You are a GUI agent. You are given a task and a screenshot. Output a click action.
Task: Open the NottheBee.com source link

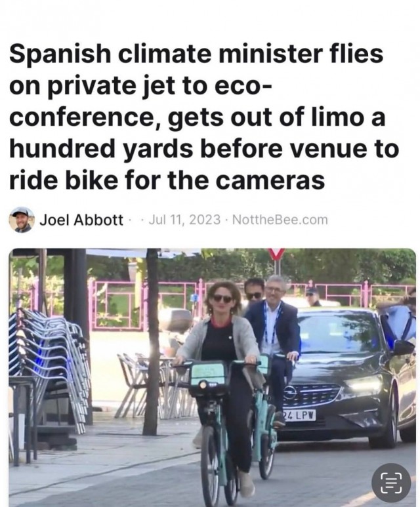coord(280,220)
